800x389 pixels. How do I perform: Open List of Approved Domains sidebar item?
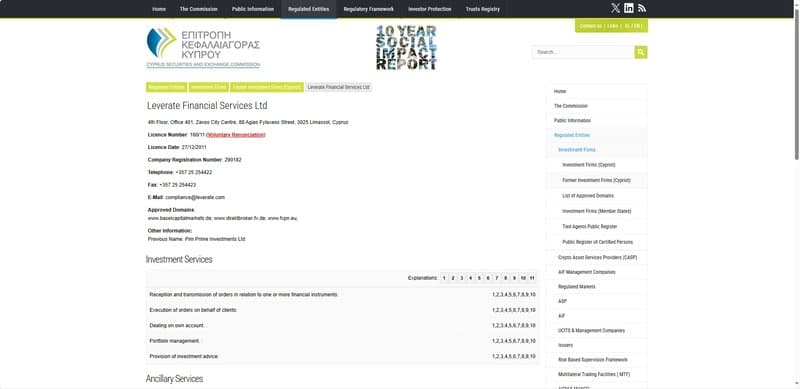pyautogui.click(x=588, y=196)
